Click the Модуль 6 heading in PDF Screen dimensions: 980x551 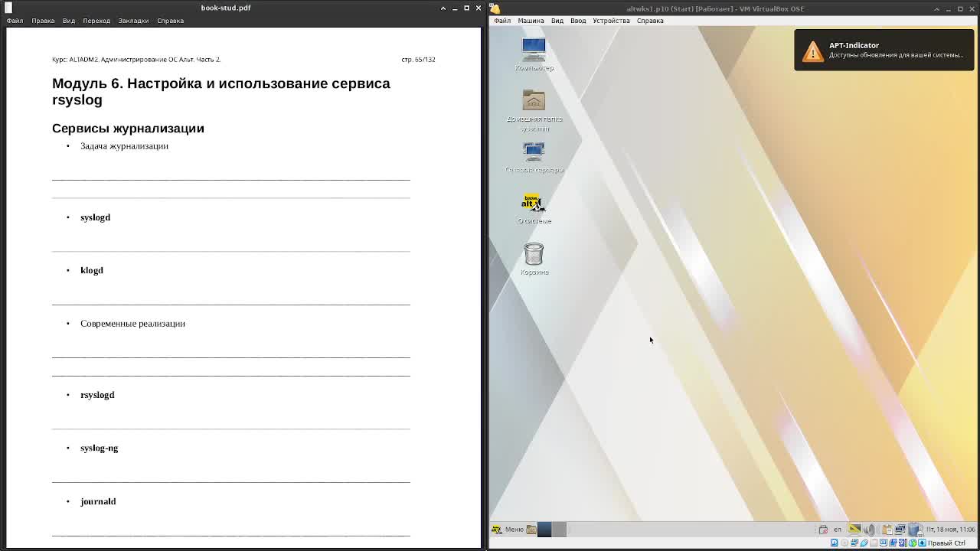pos(221,91)
